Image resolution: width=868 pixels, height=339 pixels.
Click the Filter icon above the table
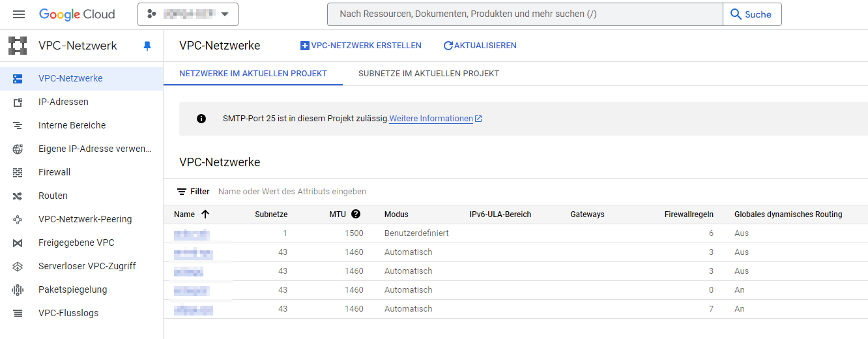point(182,192)
